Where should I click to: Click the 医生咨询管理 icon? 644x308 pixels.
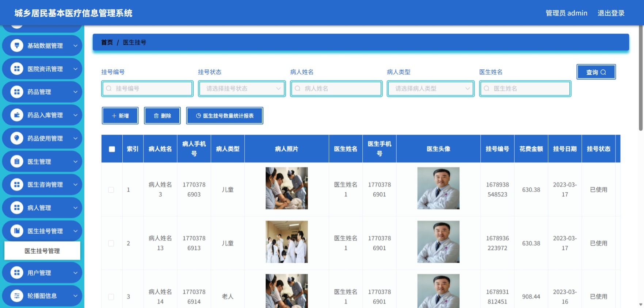point(17,184)
